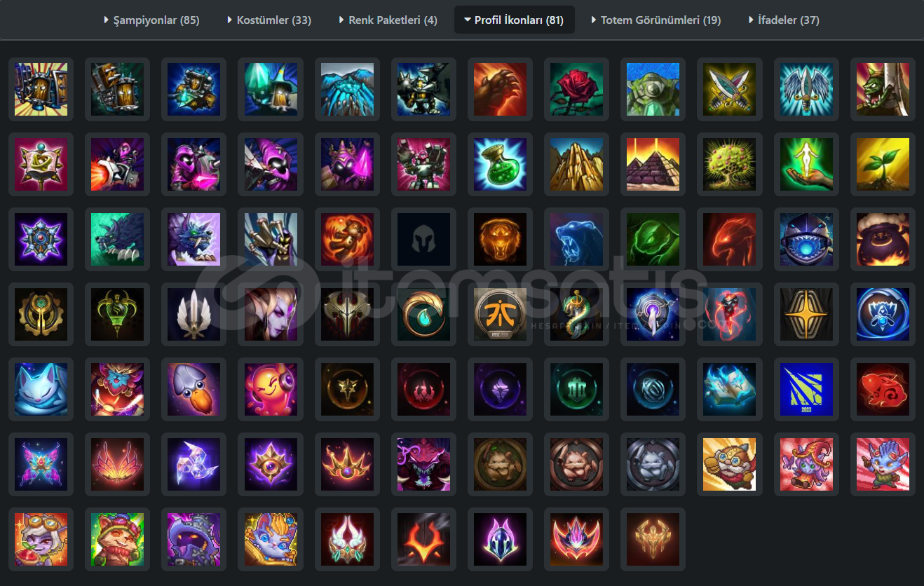Select the green sprout seedling icon

coord(883,164)
